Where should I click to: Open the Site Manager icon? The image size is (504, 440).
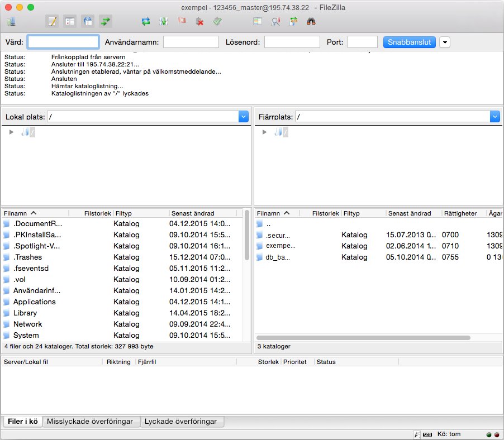pyautogui.click(x=11, y=22)
